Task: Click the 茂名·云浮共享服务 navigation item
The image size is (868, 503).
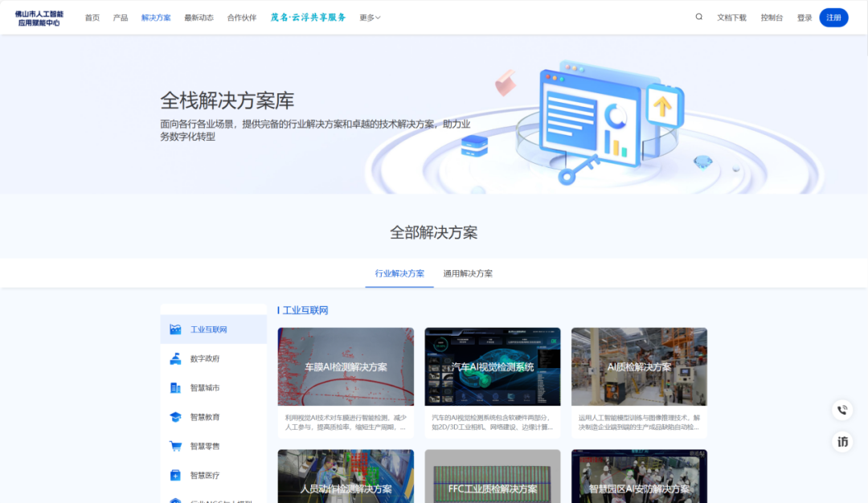Action: pyautogui.click(x=310, y=16)
